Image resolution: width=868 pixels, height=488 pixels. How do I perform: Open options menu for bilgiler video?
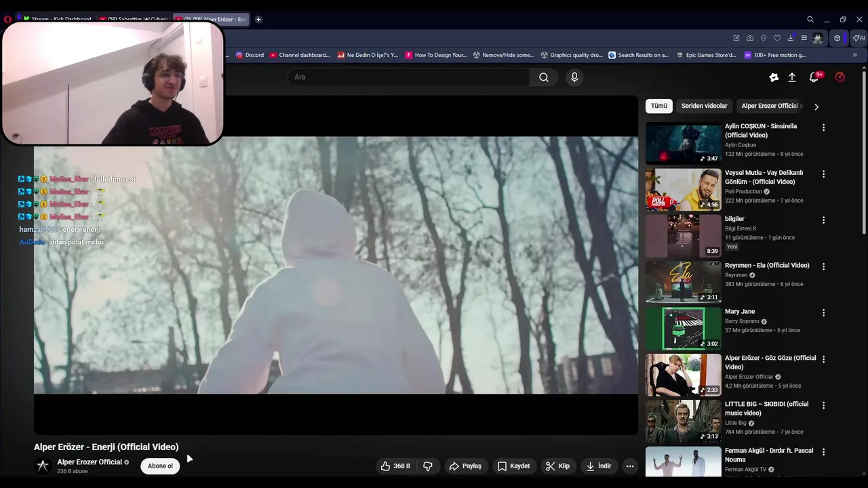tap(823, 220)
